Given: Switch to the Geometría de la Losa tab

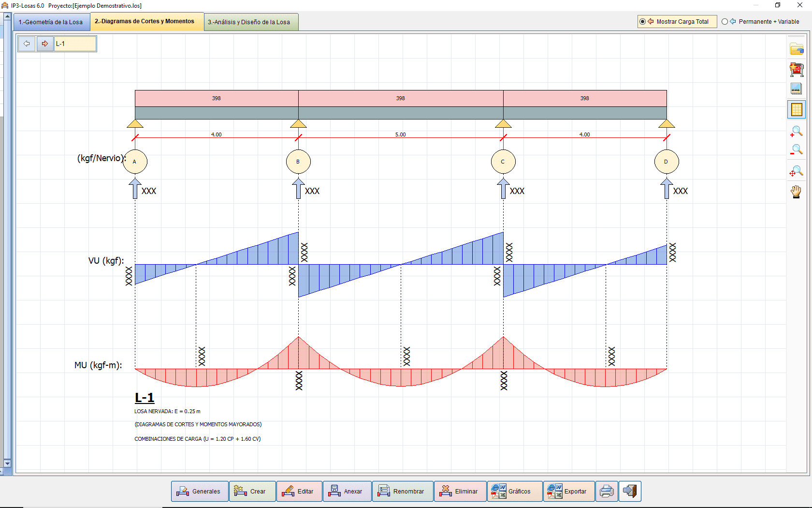Looking at the screenshot, I should tap(51, 22).
